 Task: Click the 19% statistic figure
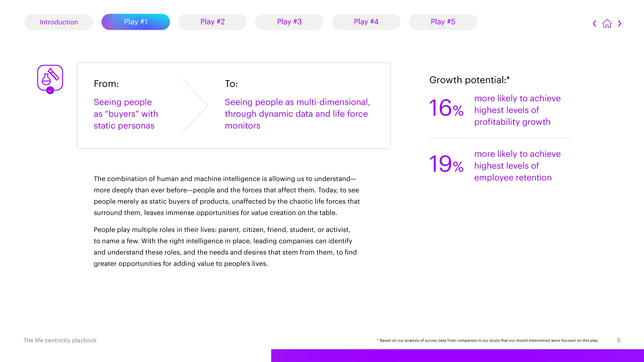(446, 164)
